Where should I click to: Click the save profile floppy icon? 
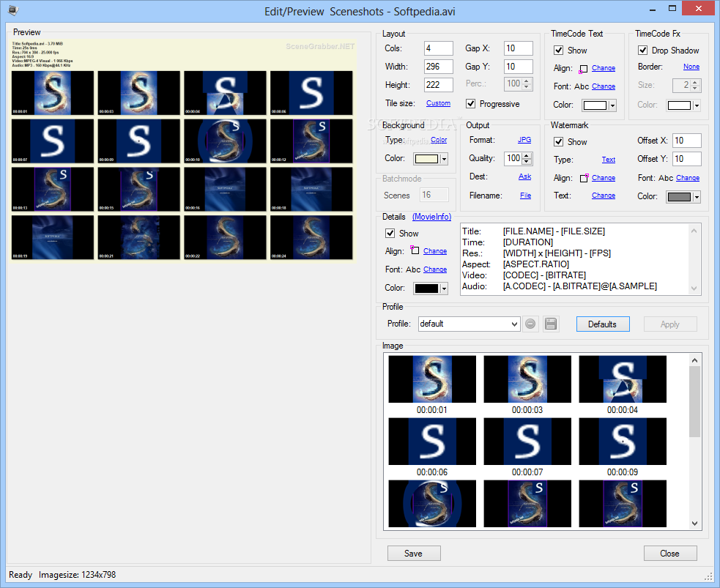coord(551,324)
